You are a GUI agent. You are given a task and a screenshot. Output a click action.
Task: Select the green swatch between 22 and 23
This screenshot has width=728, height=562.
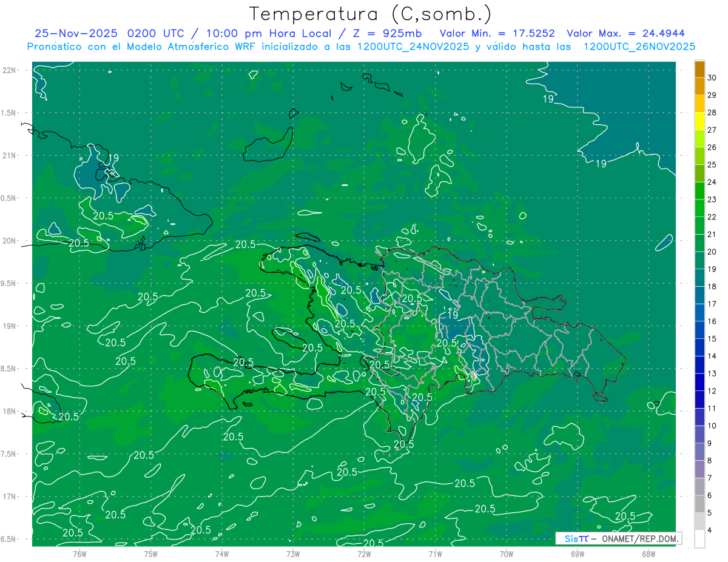pyautogui.click(x=699, y=209)
